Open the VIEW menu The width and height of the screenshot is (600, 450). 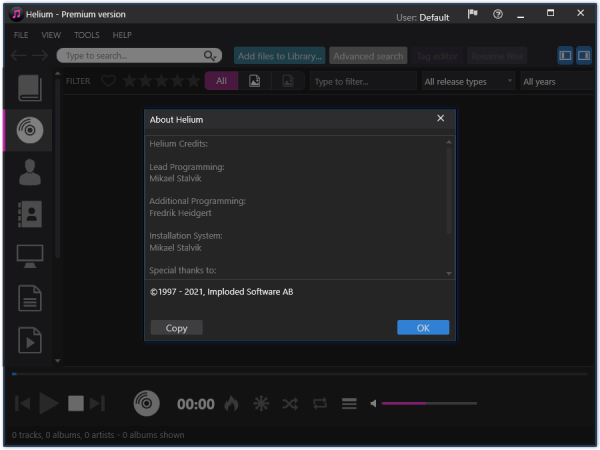tap(51, 35)
